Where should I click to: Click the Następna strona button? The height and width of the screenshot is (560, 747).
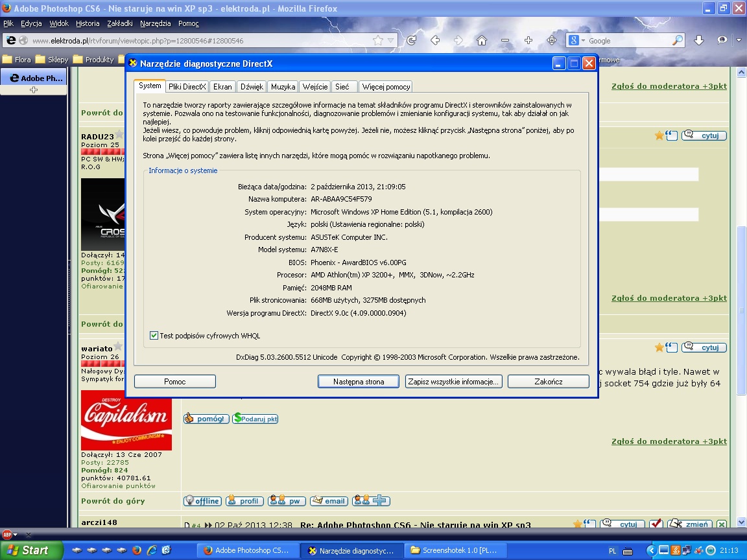click(x=358, y=381)
